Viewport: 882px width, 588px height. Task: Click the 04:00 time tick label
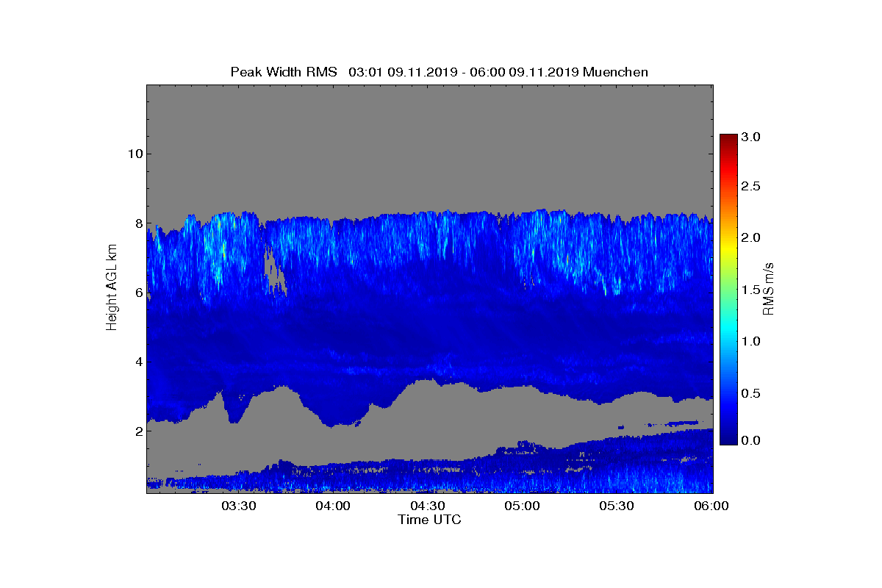(x=333, y=506)
